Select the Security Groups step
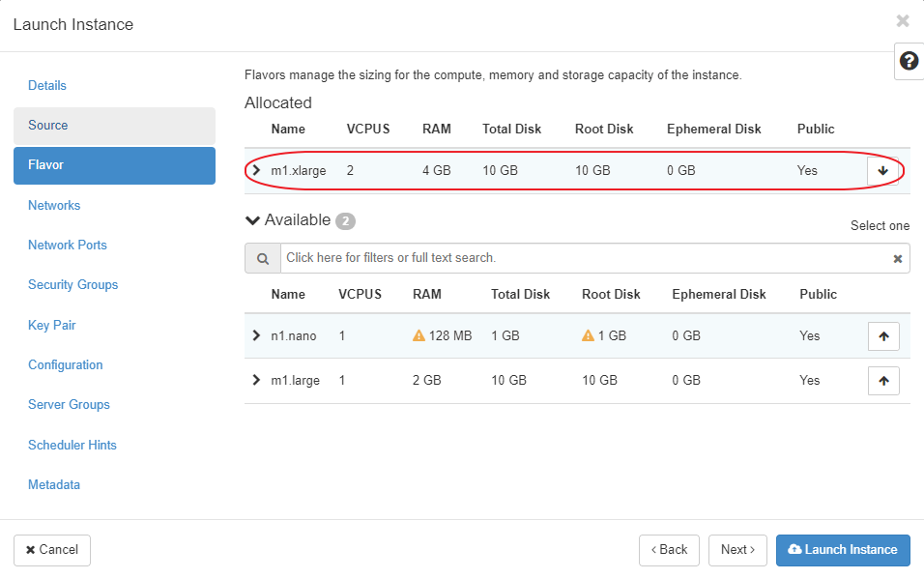The image size is (924, 579). [72, 285]
